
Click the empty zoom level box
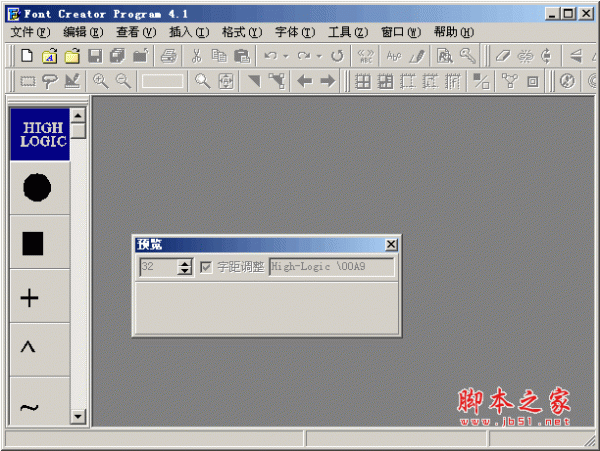[x=163, y=81]
